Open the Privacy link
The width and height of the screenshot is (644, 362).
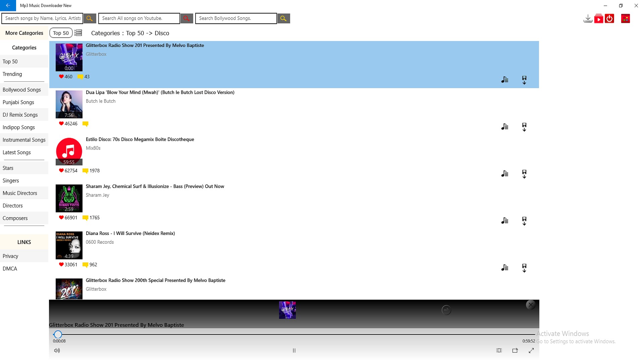tap(10, 256)
